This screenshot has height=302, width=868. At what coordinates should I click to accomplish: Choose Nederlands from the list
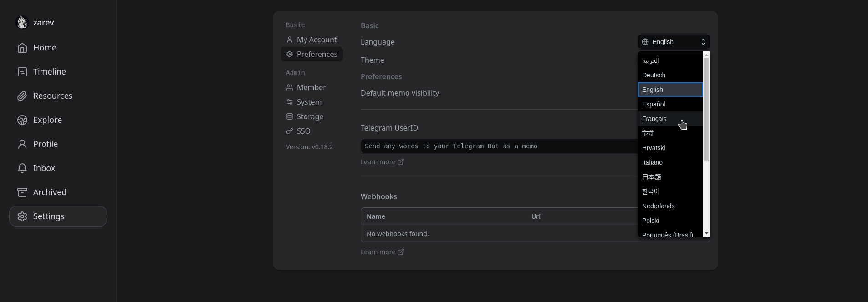(x=670, y=206)
